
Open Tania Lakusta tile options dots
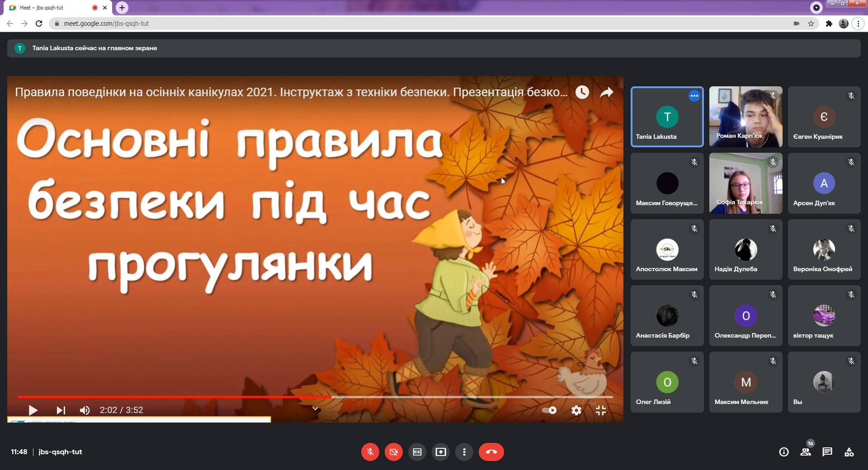click(x=694, y=96)
